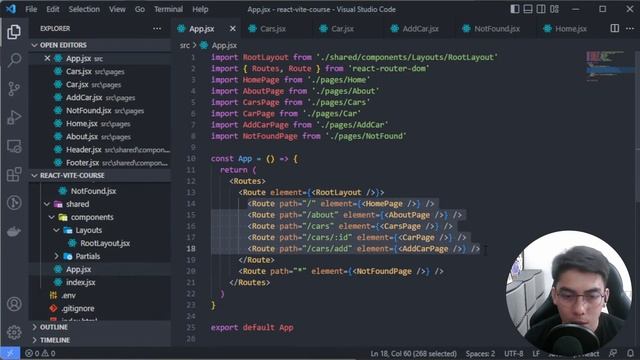Open the Help menu
This screenshot has height=360, width=640.
pyautogui.click(x=200, y=9)
